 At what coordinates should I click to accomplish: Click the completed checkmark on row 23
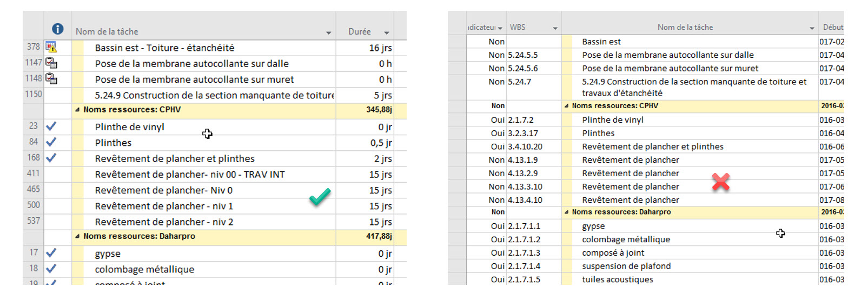pos(51,126)
